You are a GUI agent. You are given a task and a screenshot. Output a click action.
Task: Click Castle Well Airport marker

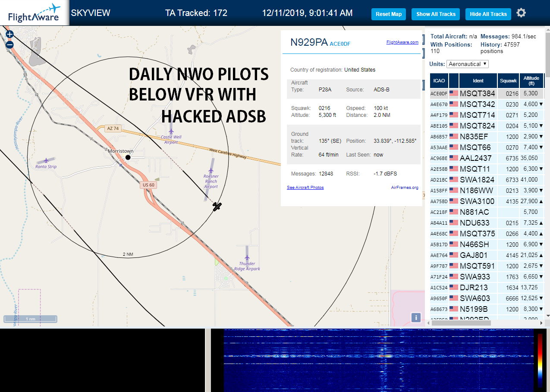pos(171,131)
